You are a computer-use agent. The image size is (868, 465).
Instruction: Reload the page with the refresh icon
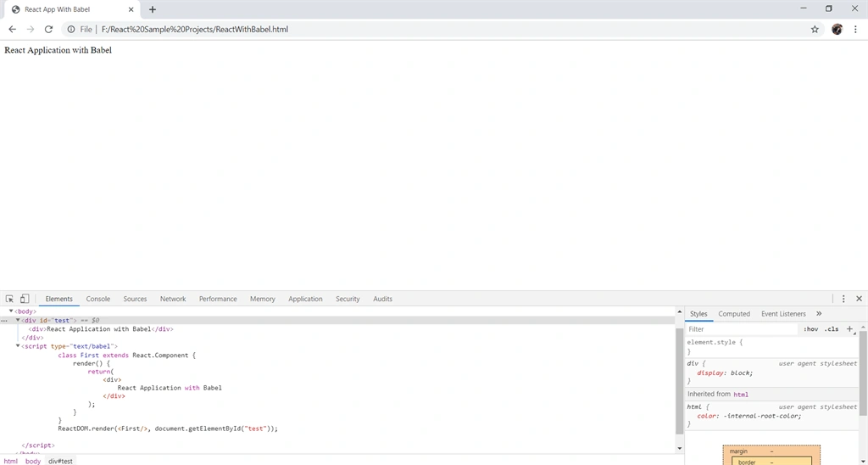point(48,30)
